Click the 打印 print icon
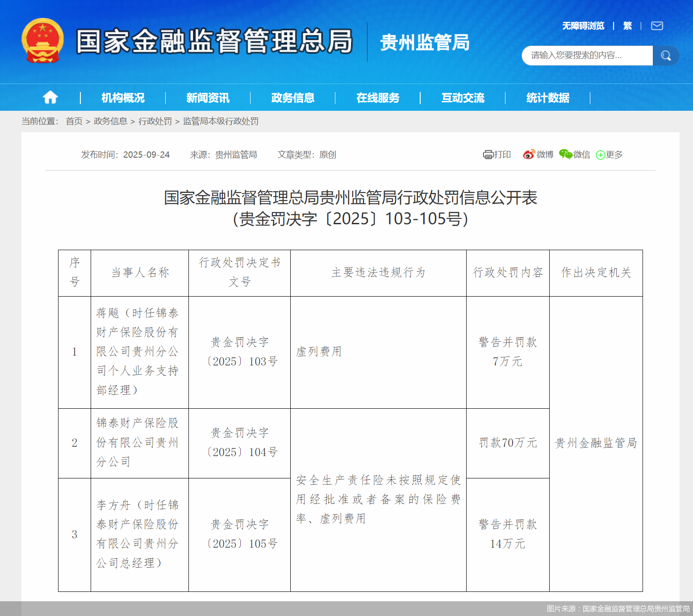This screenshot has height=616, width=693. click(x=488, y=155)
